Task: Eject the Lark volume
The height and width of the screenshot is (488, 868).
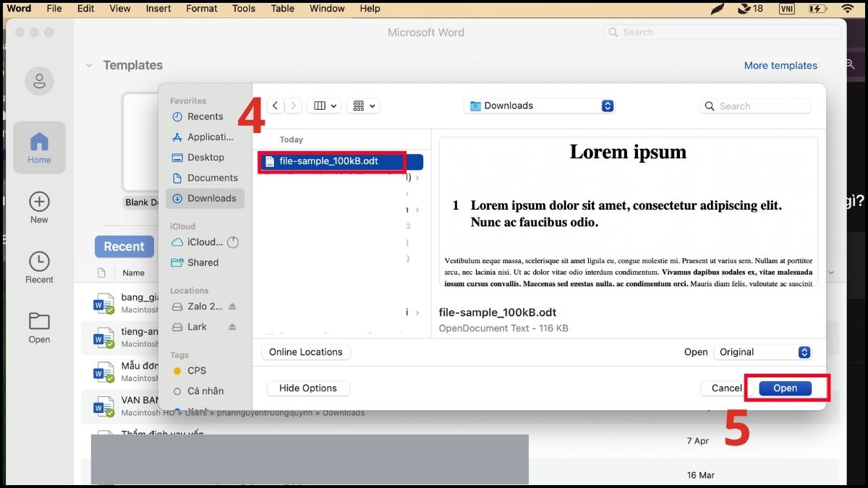Action: tap(232, 327)
